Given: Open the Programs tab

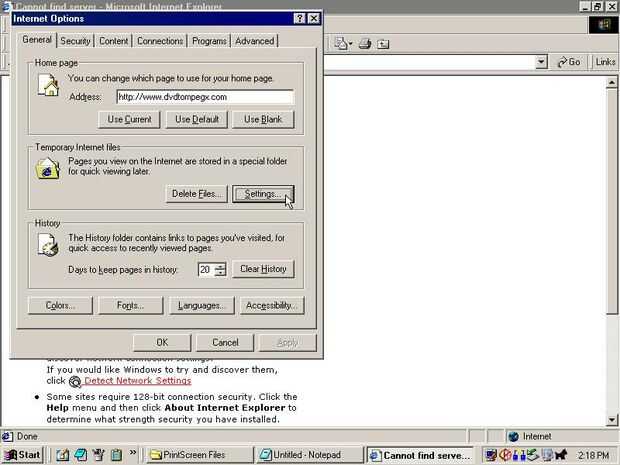Looking at the screenshot, I should [x=209, y=41].
